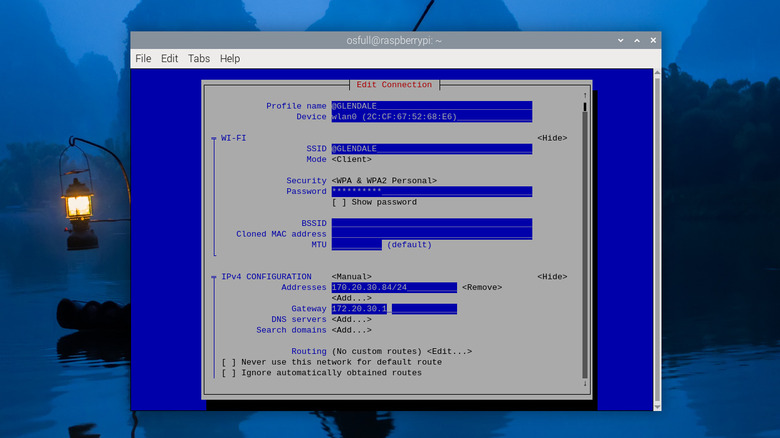Open the File menu
The width and height of the screenshot is (780, 438).
pyautogui.click(x=143, y=59)
